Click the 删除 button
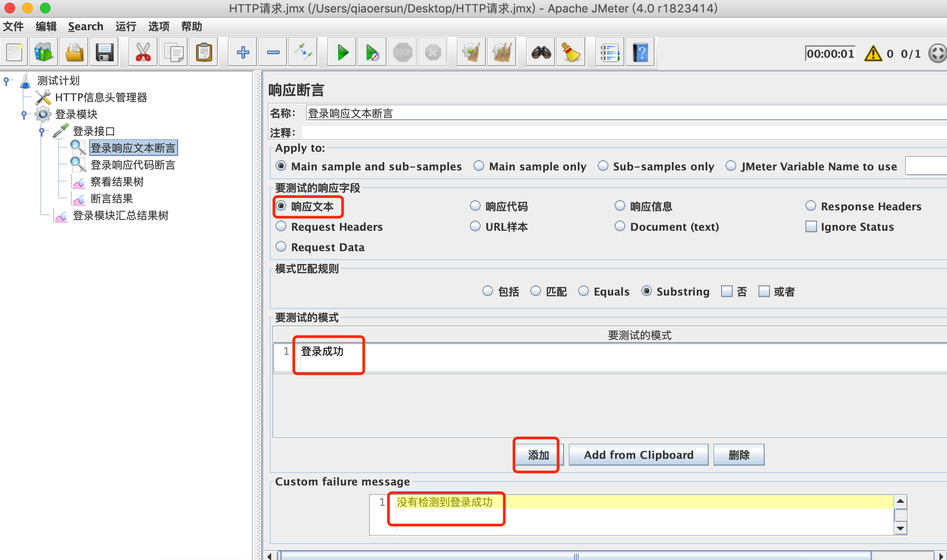947x560 pixels. tap(738, 455)
